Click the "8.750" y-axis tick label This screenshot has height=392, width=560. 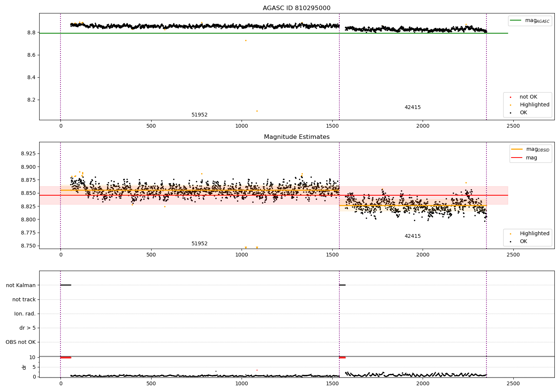coord(28,246)
